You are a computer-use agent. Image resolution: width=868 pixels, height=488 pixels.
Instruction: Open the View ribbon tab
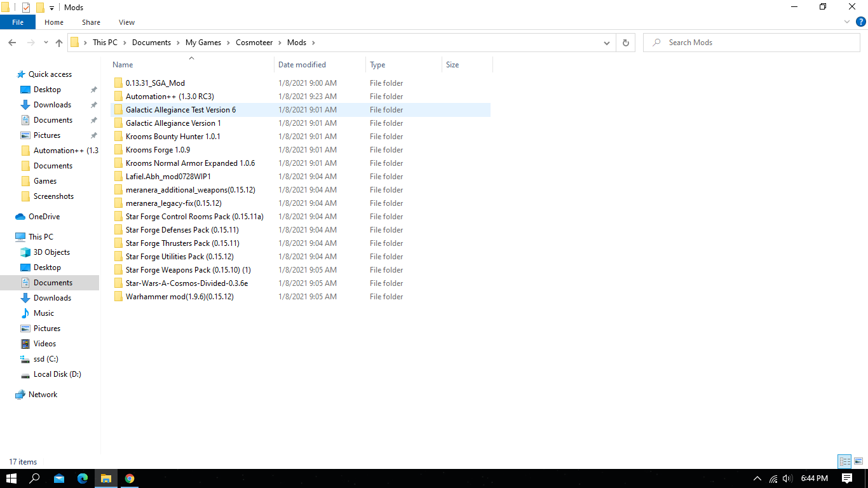[126, 22]
